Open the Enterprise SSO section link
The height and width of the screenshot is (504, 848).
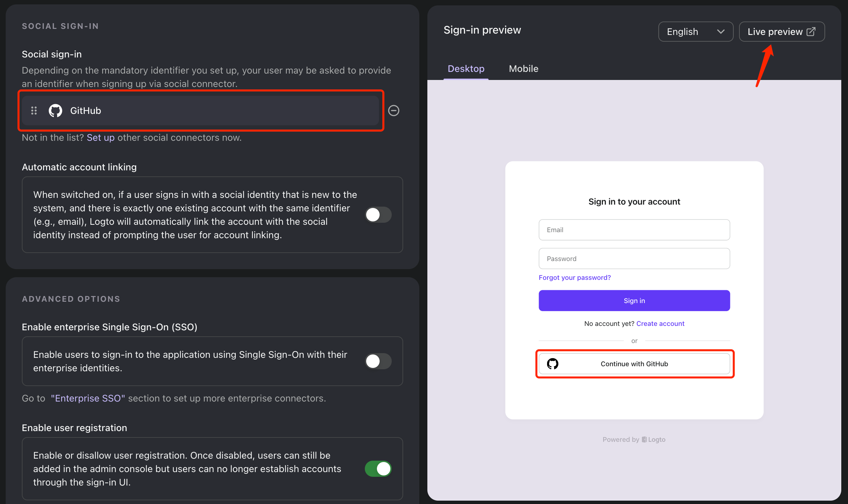88,398
